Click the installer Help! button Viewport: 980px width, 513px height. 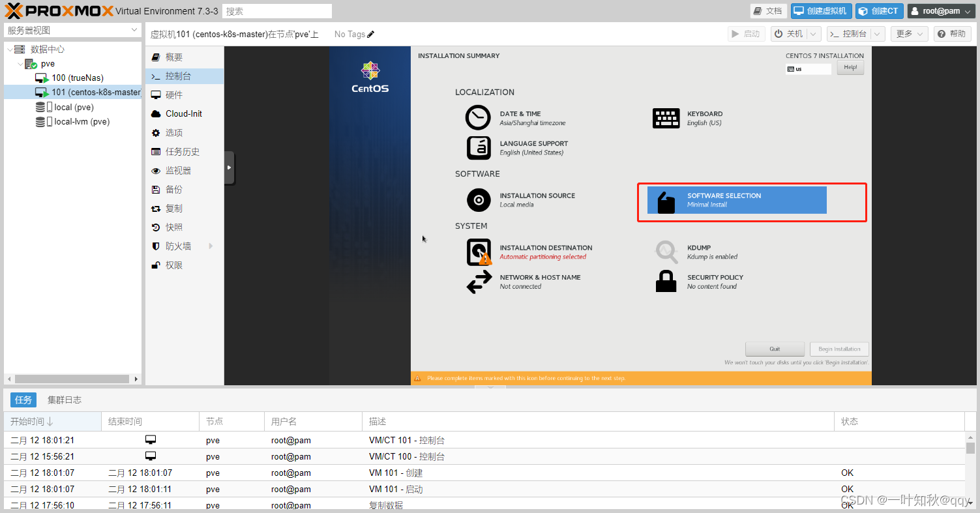point(850,67)
